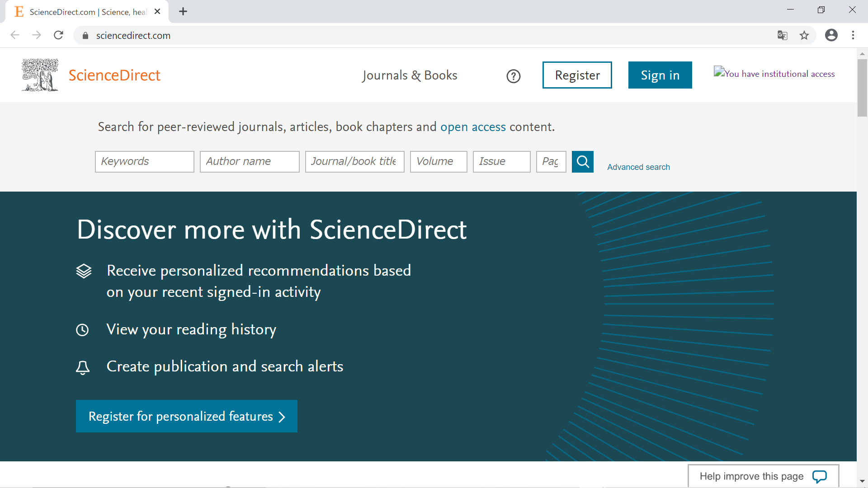Viewport: 868px width, 488px height.
Task: Focus the Keywords search field
Action: pyautogui.click(x=145, y=162)
